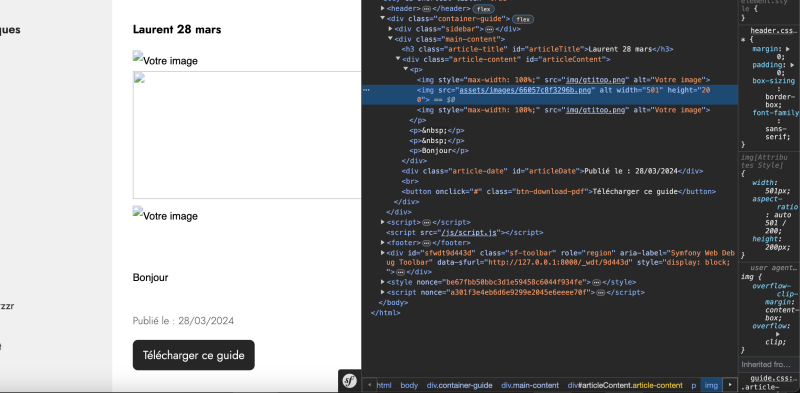Open the three-dots menu on selected img row

(366, 90)
